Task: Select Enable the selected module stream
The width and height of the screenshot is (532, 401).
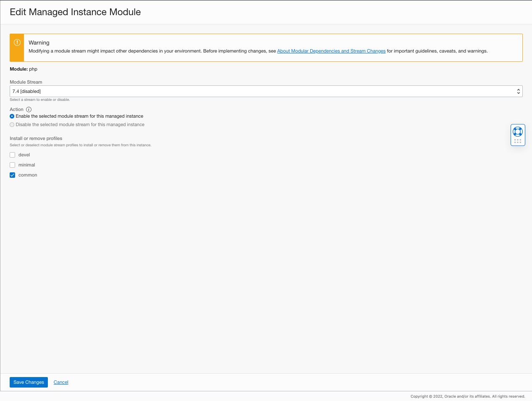Action: pos(12,116)
